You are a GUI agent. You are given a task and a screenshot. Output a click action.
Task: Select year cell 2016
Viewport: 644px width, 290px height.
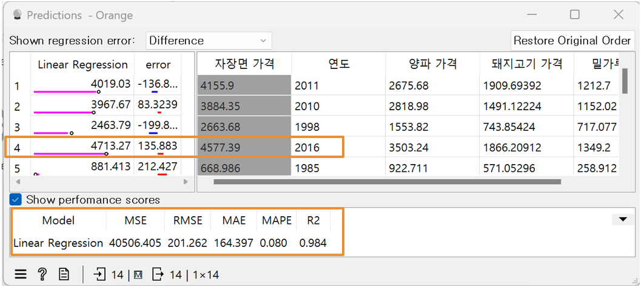coord(338,147)
